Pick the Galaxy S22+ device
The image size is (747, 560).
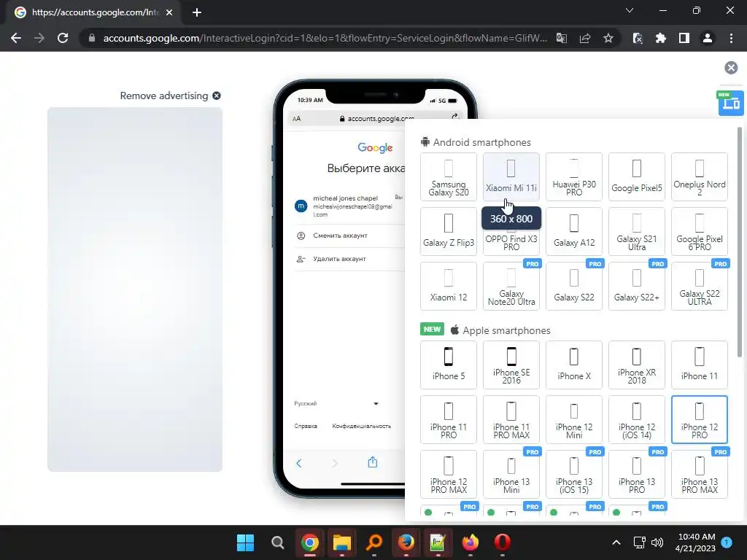click(636, 286)
